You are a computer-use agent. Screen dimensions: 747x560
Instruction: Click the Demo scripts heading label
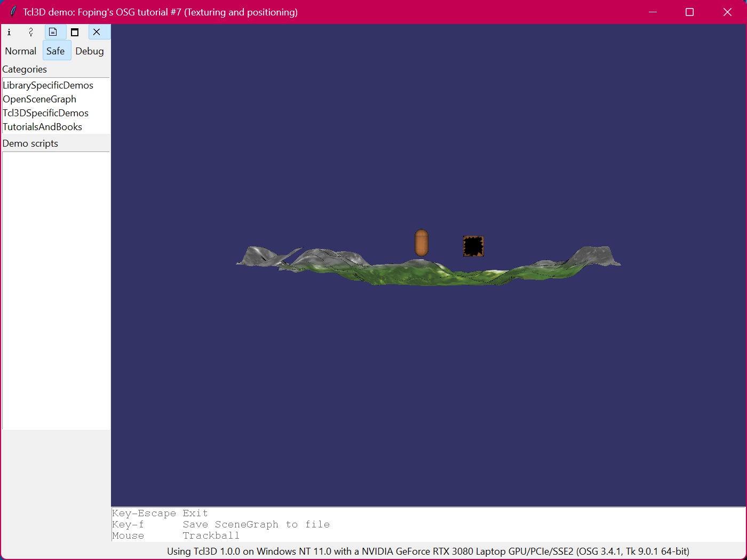(30, 143)
